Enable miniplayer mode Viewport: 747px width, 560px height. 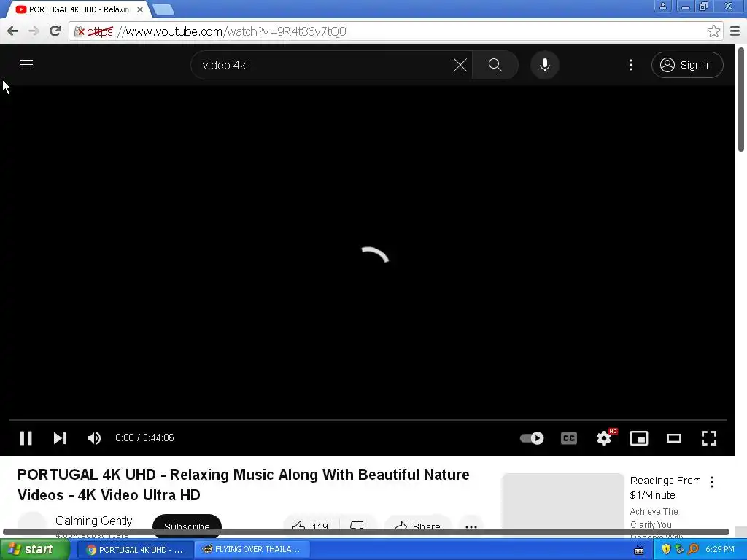[x=639, y=438]
